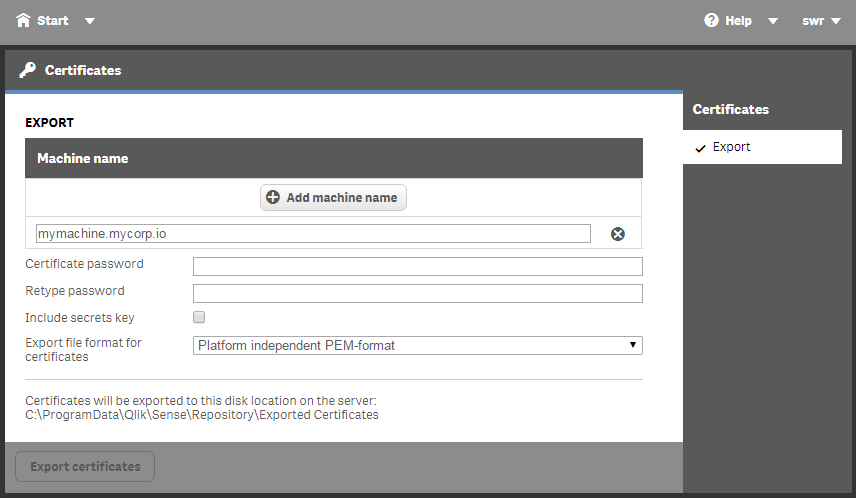Click the checkmark icon beside Export
The width and height of the screenshot is (856, 498).
[700, 148]
